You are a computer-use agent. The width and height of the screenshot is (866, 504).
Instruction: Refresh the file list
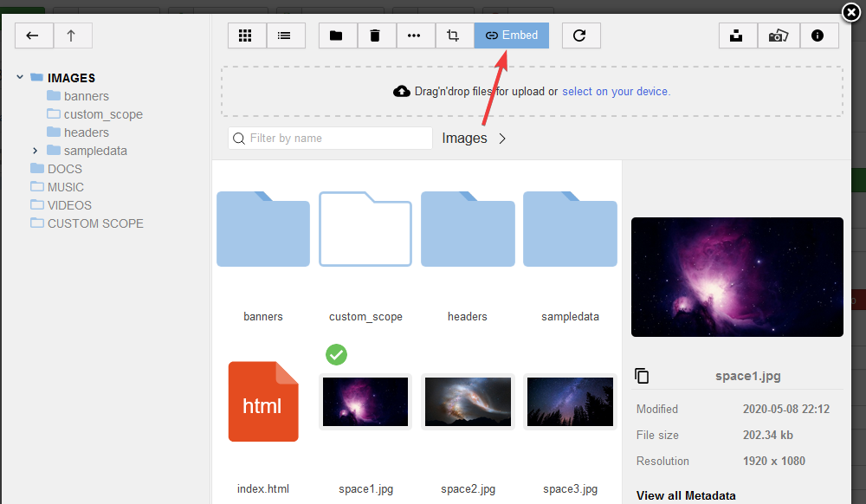tap(580, 36)
